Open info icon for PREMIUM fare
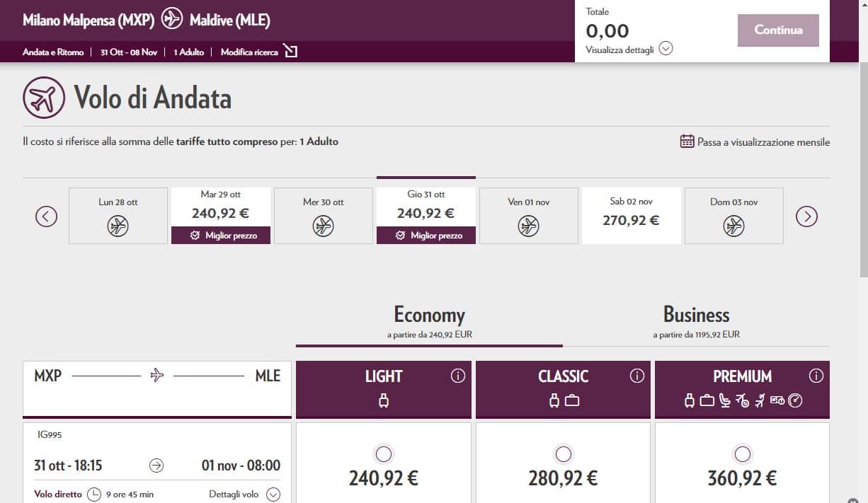The height and width of the screenshot is (503, 868). 816,376
